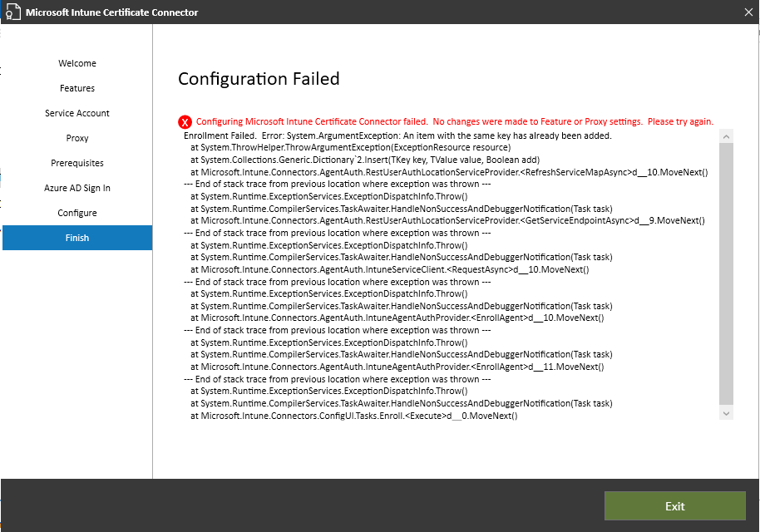The image size is (760, 532).
Task: Click the highlighted Finish step
Action: pos(77,238)
